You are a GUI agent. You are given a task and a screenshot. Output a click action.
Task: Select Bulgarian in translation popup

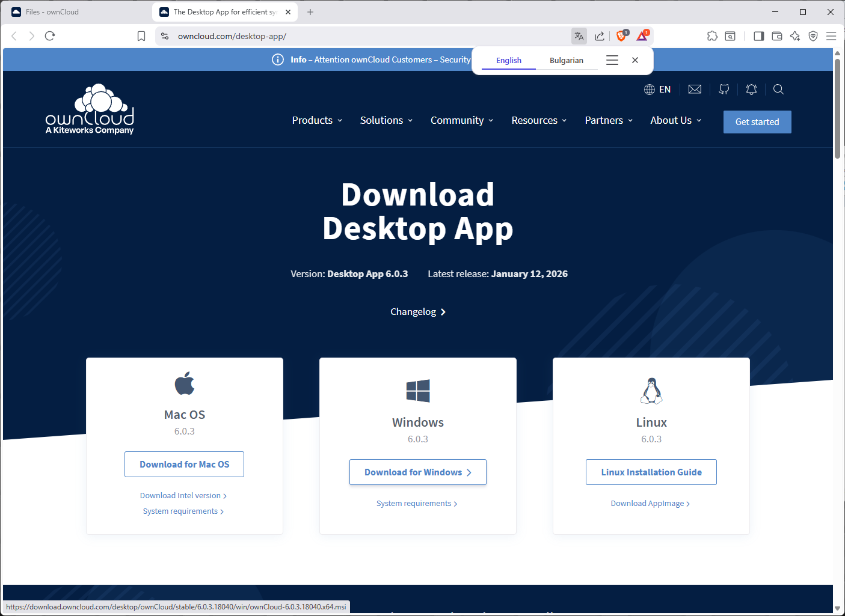(566, 61)
